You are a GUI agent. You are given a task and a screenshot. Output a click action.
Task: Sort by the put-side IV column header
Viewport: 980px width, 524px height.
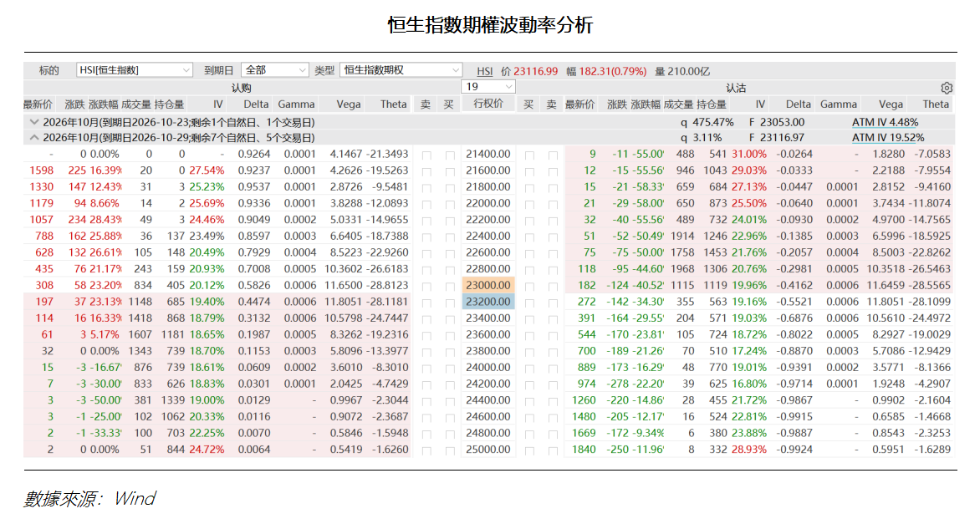(x=760, y=104)
